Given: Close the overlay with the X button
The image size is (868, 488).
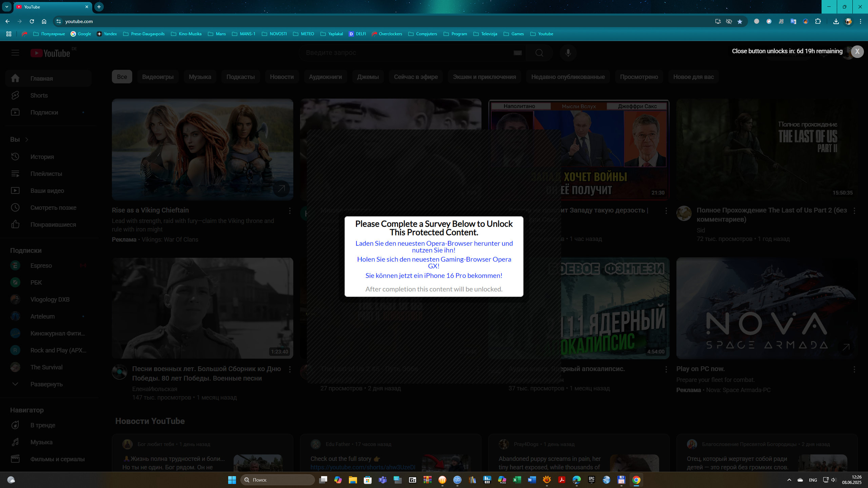Looking at the screenshot, I should click(x=857, y=52).
